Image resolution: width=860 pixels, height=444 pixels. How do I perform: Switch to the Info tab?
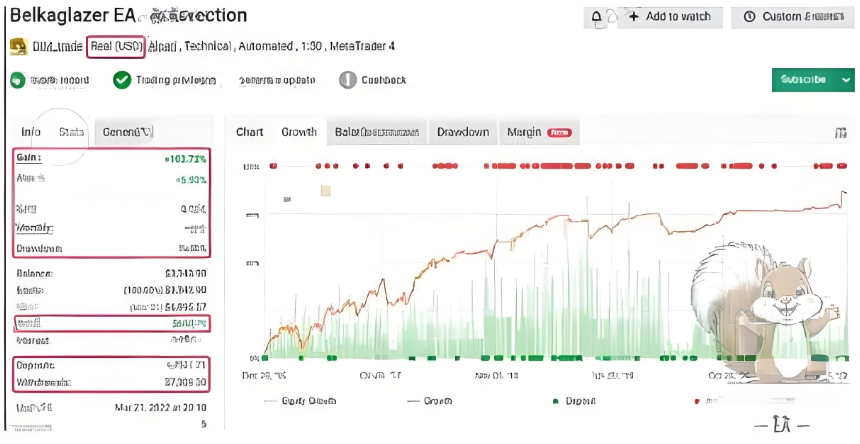(31, 132)
